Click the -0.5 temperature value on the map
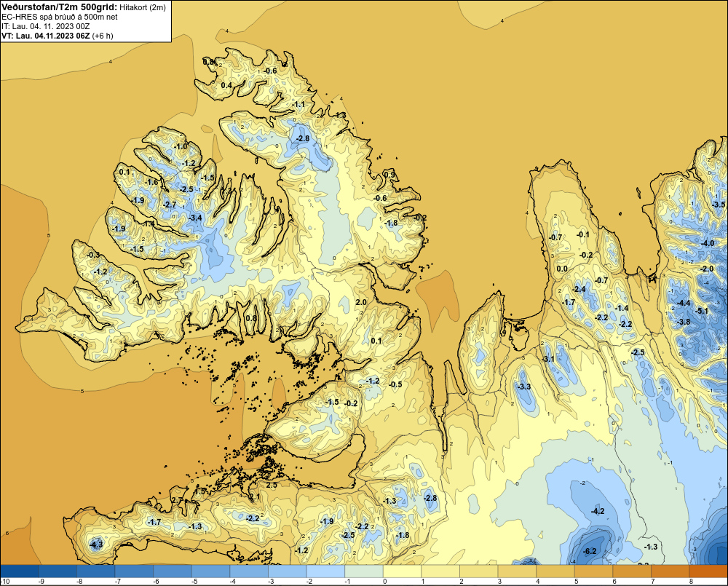728x586 pixels. 395,384
